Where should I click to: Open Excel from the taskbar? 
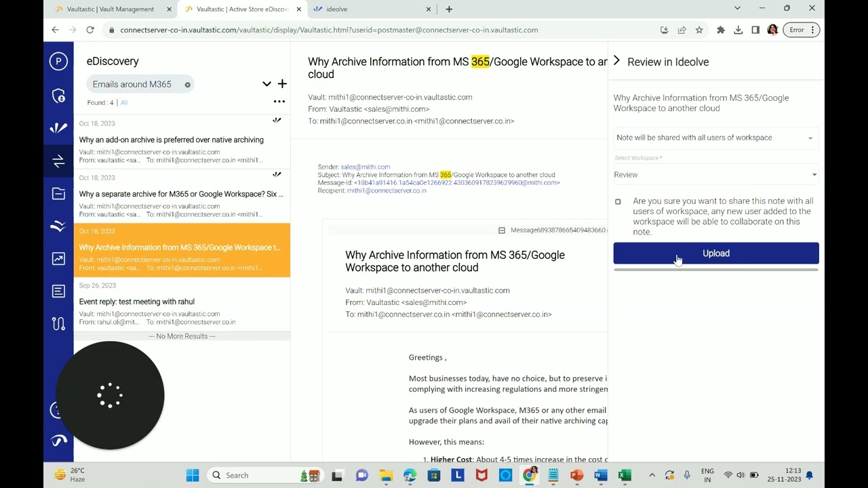(625, 475)
